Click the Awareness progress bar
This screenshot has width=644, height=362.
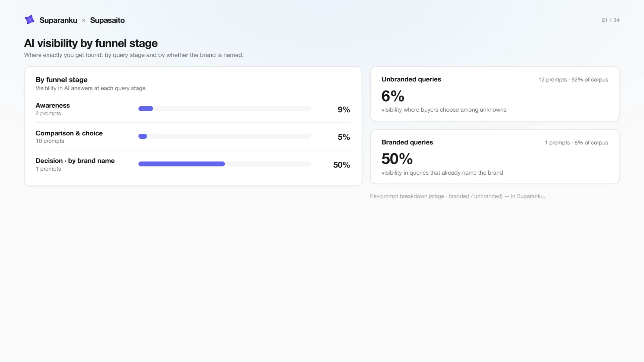pos(225,109)
